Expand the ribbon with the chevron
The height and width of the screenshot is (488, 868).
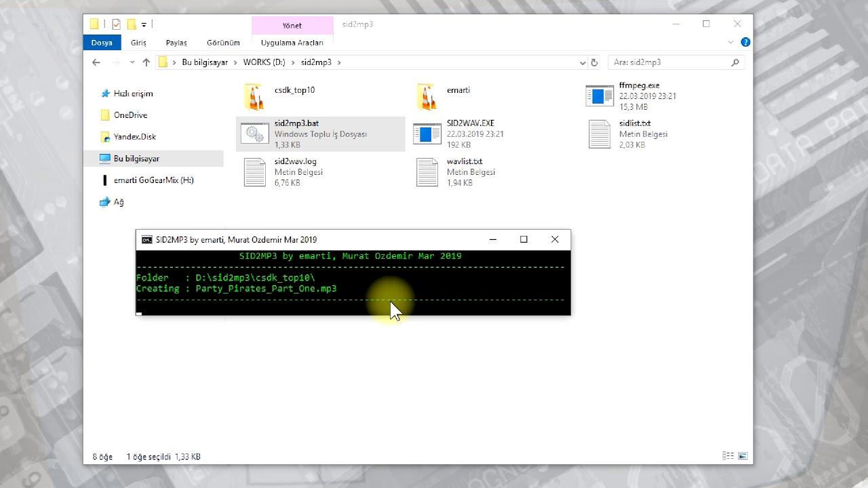[731, 42]
